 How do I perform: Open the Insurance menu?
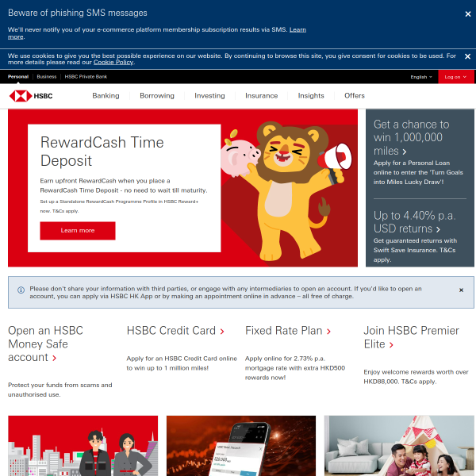pyautogui.click(x=261, y=96)
